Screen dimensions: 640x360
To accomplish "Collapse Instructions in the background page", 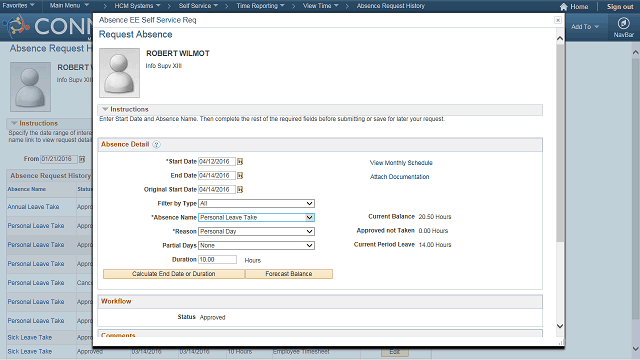I will click(14, 123).
